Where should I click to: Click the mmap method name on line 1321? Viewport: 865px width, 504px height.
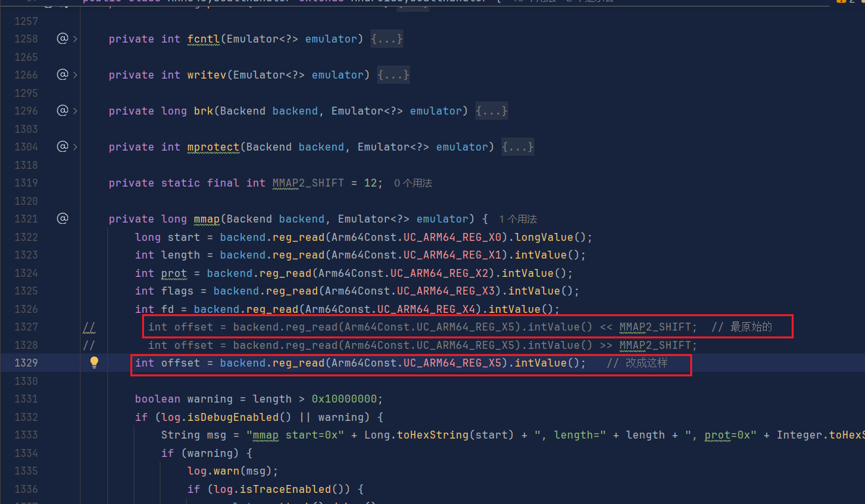point(207,219)
